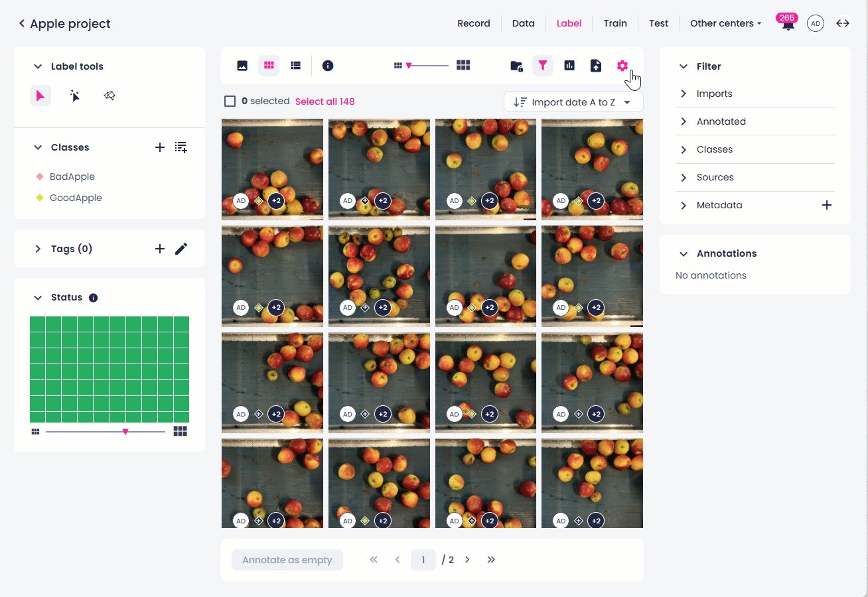Switch to grid thumbnail view
Image resolution: width=868 pixels, height=597 pixels.
(269, 66)
